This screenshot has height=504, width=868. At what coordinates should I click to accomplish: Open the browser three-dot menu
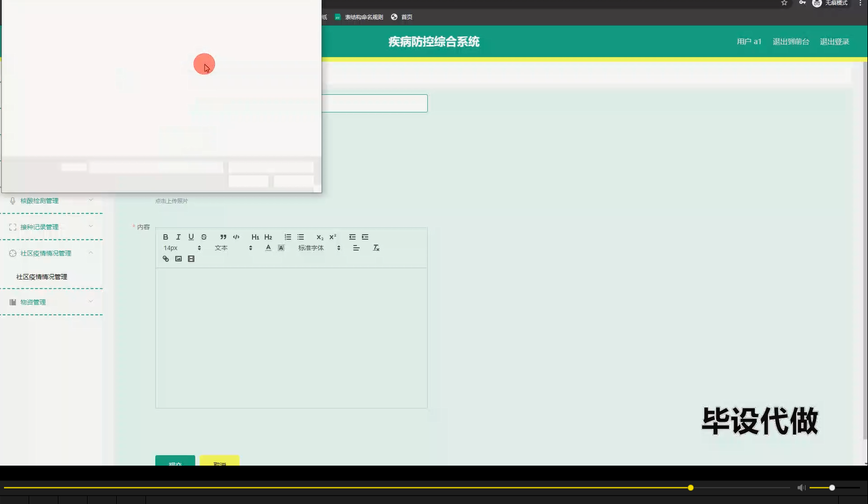(860, 3)
